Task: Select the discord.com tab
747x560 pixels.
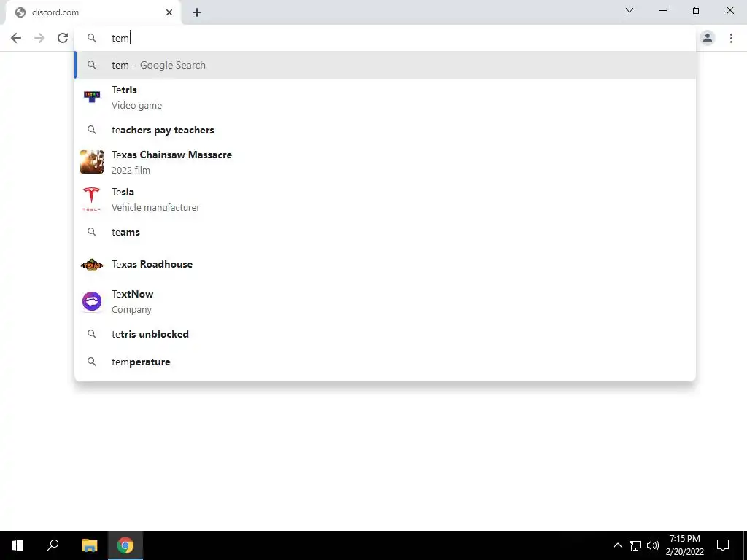Action: 93,12
